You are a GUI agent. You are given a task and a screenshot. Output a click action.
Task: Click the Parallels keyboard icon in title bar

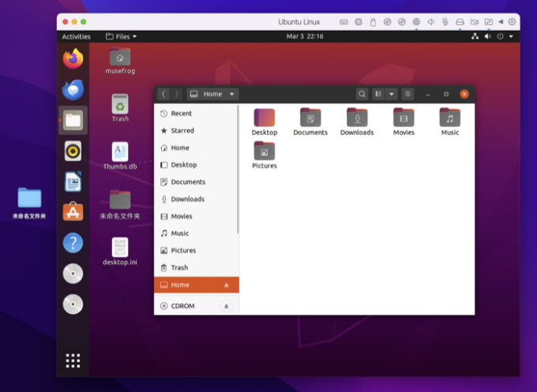[344, 22]
